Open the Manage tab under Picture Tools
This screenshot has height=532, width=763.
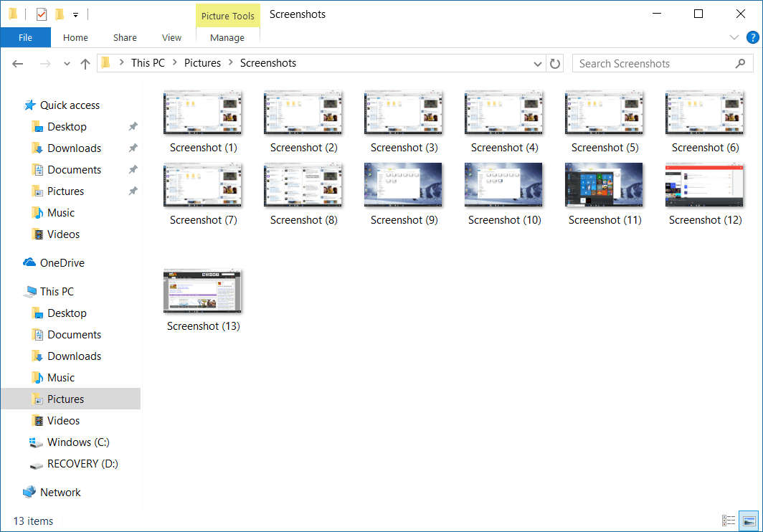coord(227,37)
